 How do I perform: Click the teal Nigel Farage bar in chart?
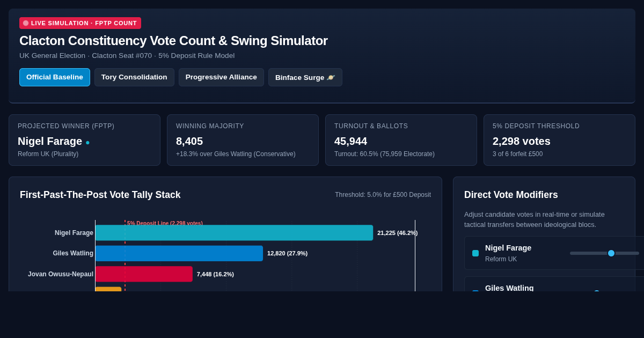(234, 233)
